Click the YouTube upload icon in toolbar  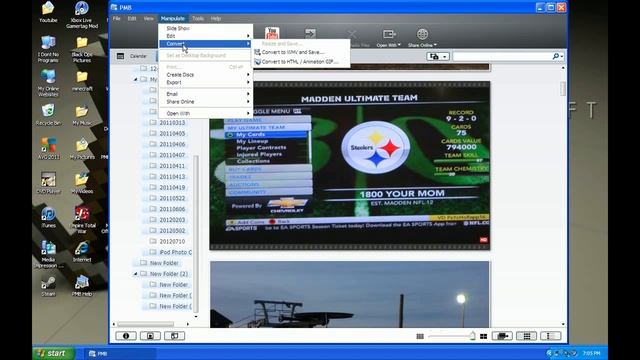272,33
